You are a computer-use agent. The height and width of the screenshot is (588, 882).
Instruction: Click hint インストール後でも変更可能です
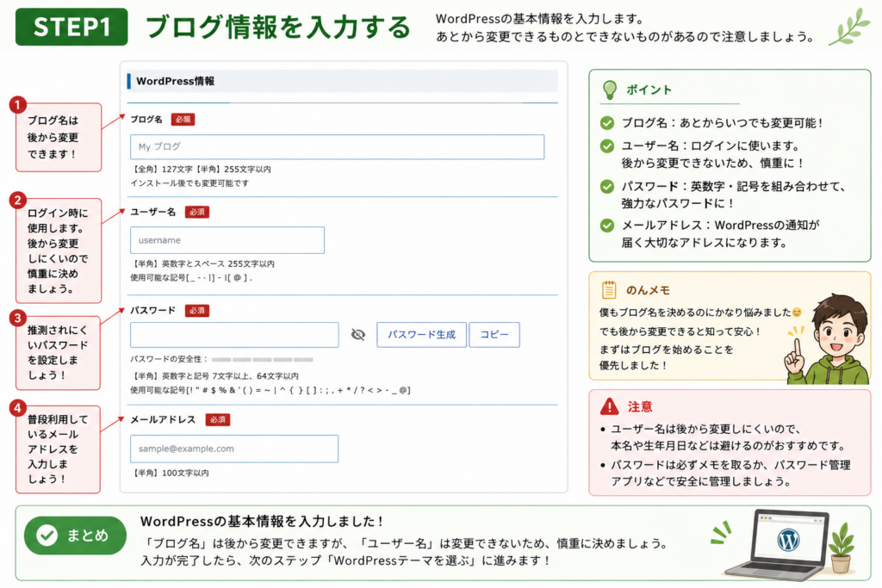tap(189, 183)
